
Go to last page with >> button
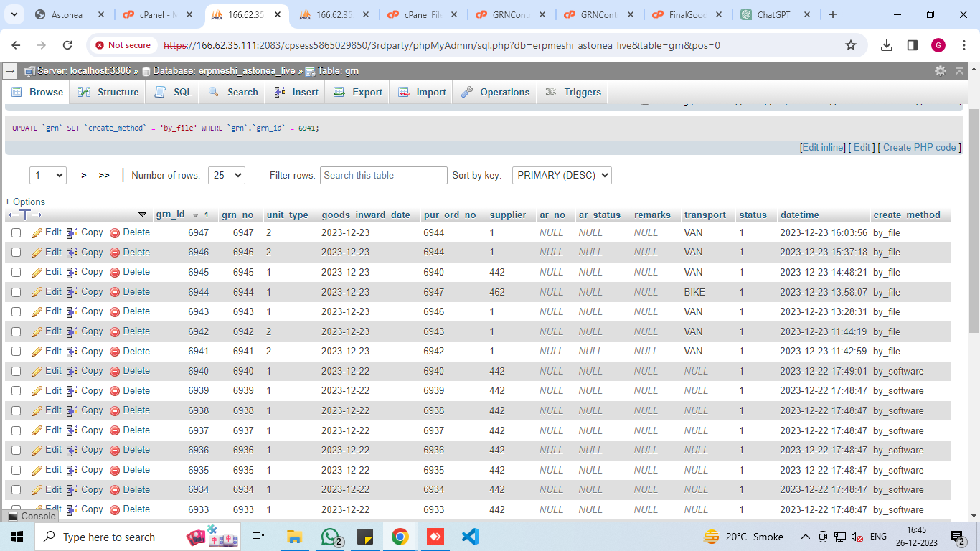click(x=104, y=175)
